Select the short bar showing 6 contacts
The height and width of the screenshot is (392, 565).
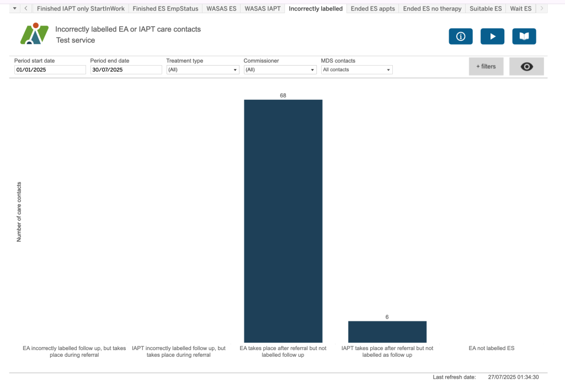387,332
